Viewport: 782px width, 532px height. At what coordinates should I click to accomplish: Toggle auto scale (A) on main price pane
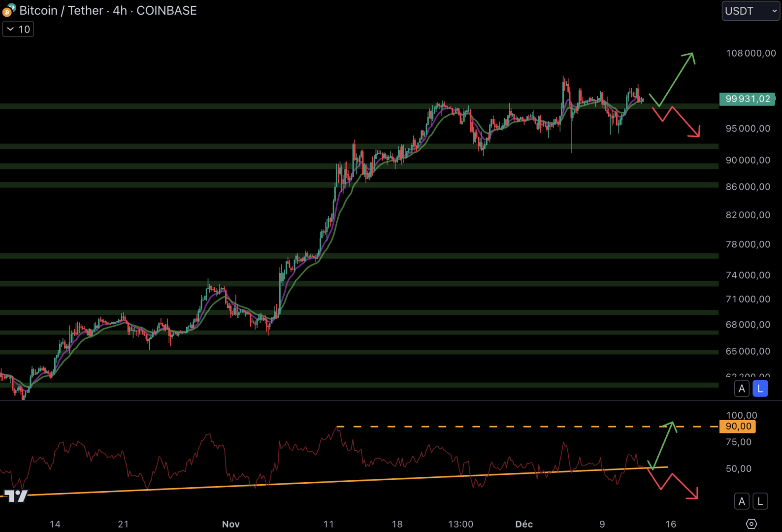pos(742,389)
